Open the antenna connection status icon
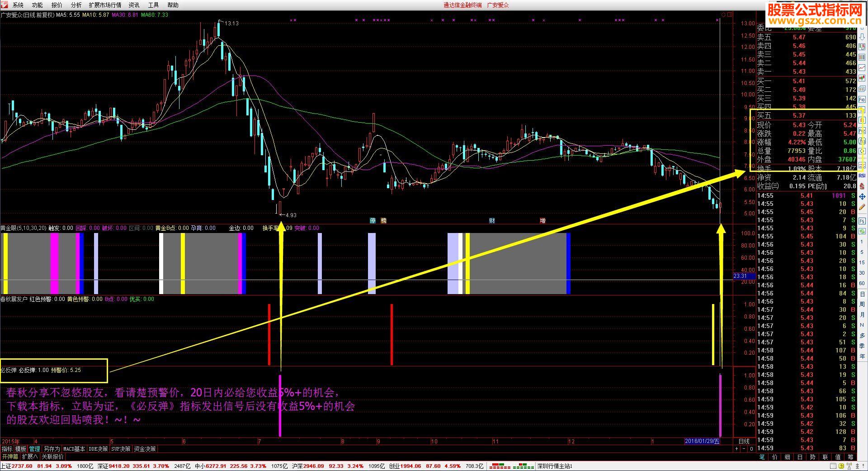The height and width of the screenshot is (471, 868). click(x=849, y=466)
